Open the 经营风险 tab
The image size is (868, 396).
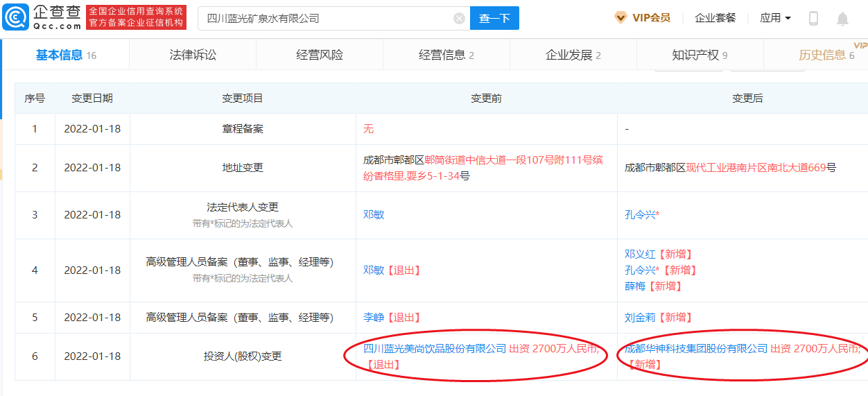(x=319, y=55)
